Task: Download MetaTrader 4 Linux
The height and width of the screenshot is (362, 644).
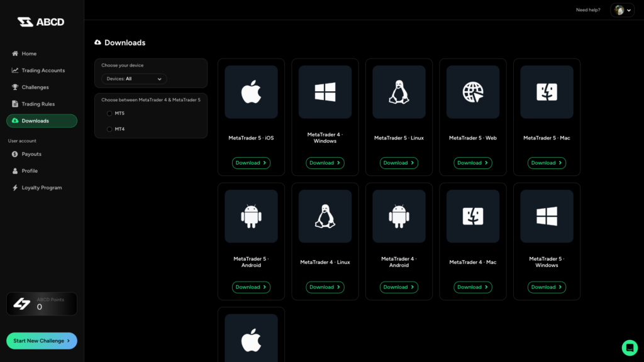Action: click(325, 287)
